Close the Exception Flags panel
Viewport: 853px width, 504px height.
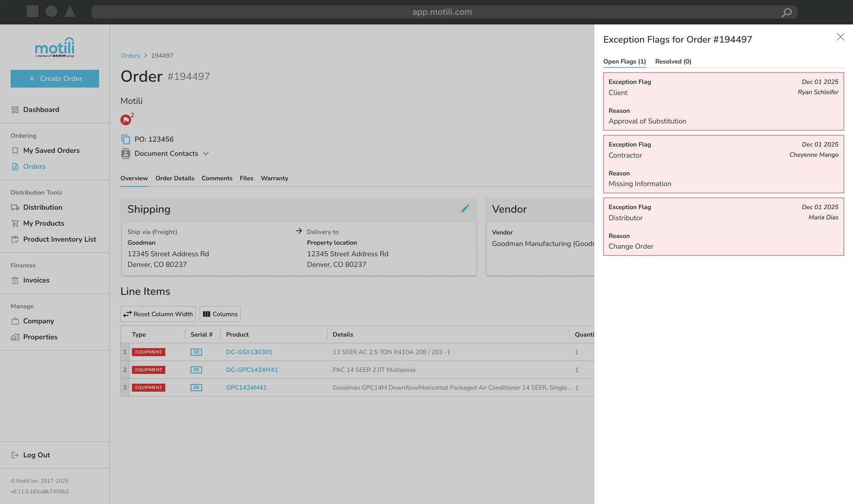coord(840,37)
